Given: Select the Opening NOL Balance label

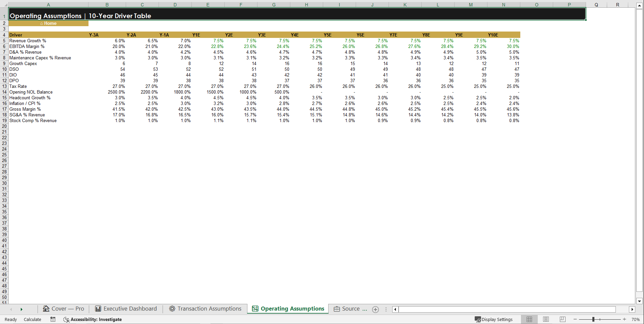Looking at the screenshot, I should (x=31, y=92).
